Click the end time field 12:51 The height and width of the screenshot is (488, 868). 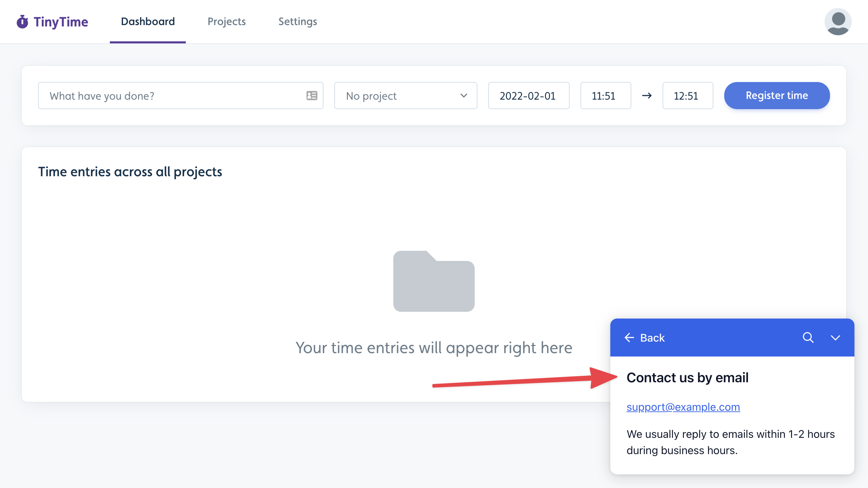[x=688, y=96]
